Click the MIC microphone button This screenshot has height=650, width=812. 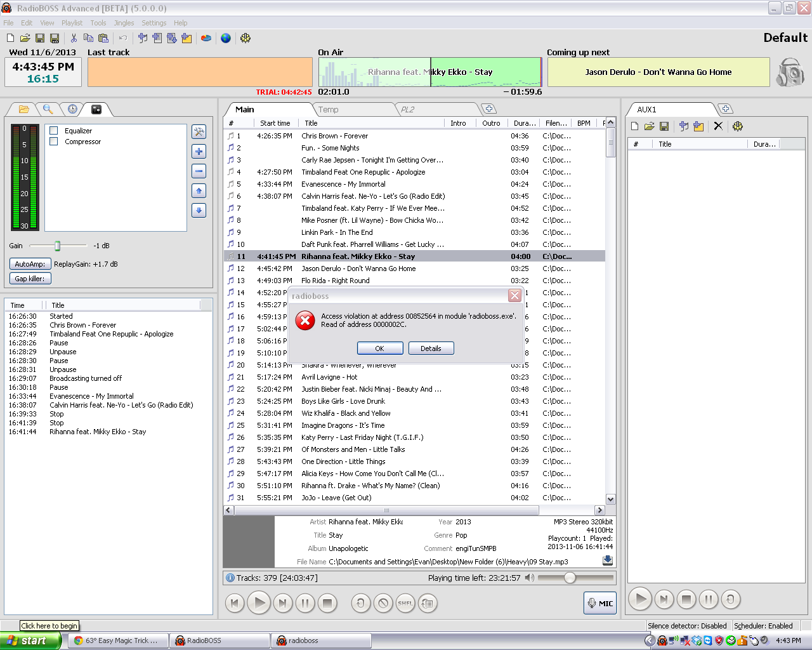599,603
